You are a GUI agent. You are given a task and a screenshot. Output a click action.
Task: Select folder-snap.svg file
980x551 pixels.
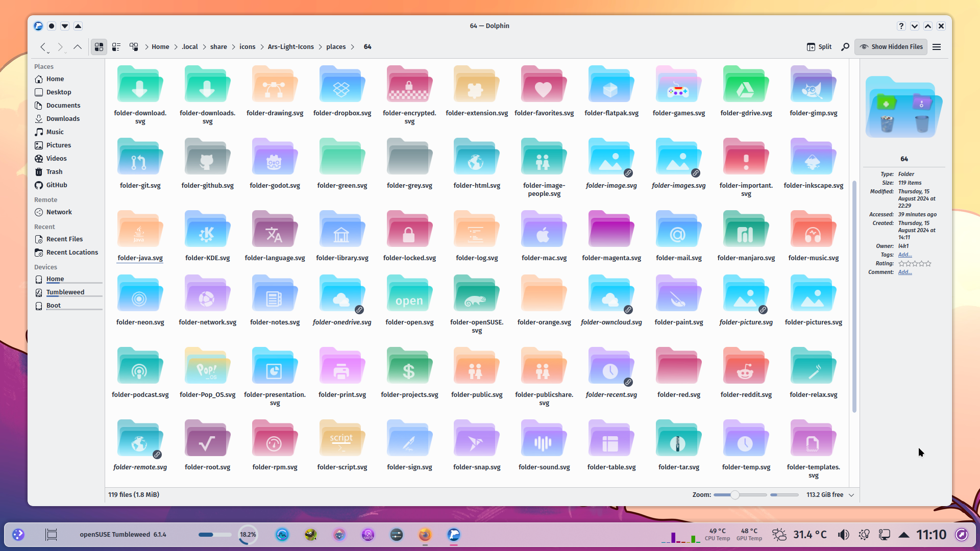click(477, 446)
